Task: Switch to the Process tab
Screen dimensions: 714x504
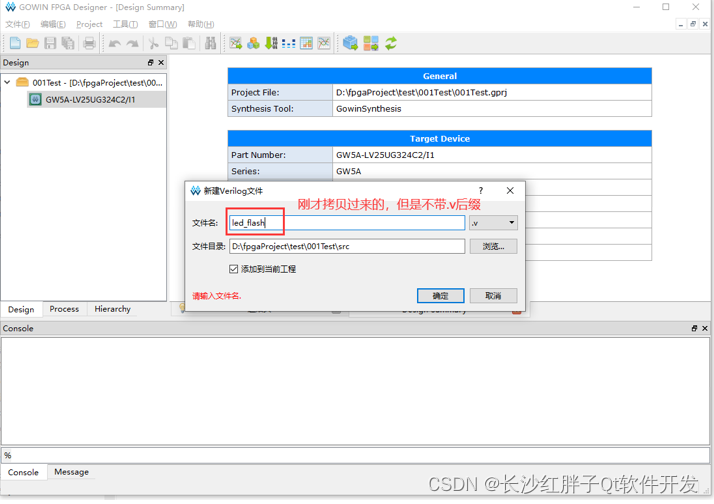Action: (x=64, y=309)
